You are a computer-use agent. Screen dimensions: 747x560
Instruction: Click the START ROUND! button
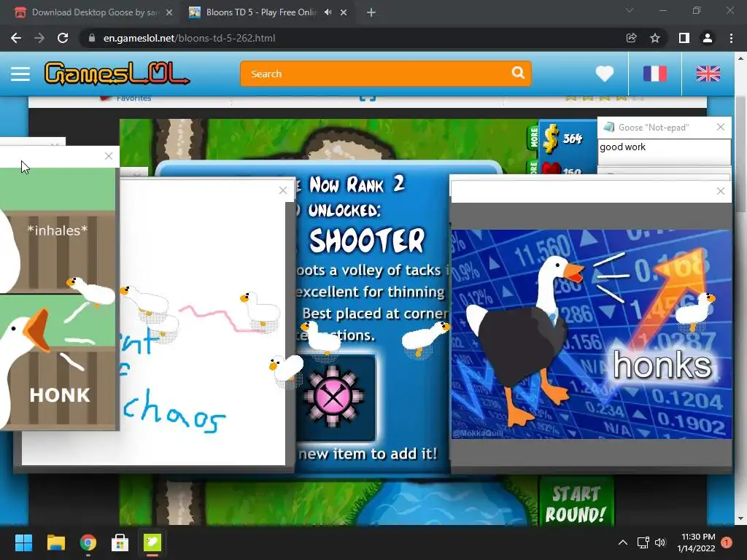[x=576, y=503]
